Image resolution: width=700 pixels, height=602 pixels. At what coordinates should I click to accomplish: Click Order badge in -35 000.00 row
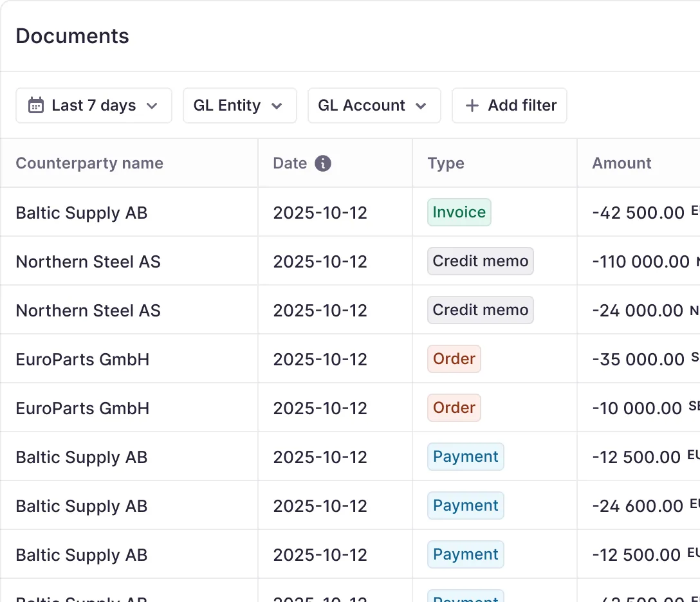(x=454, y=359)
